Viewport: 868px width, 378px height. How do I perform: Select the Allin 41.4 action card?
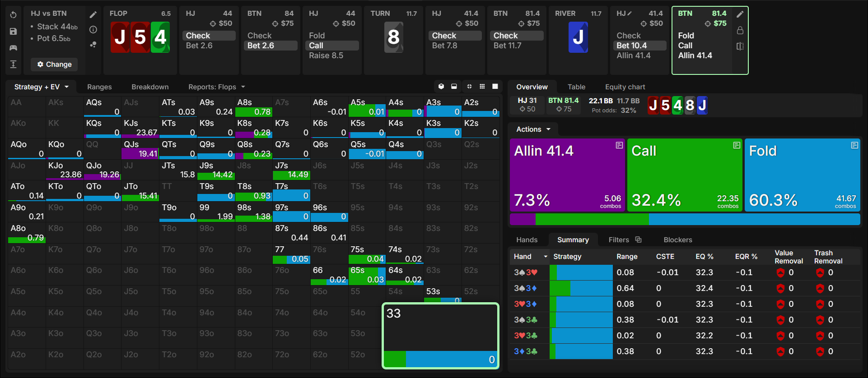click(567, 175)
